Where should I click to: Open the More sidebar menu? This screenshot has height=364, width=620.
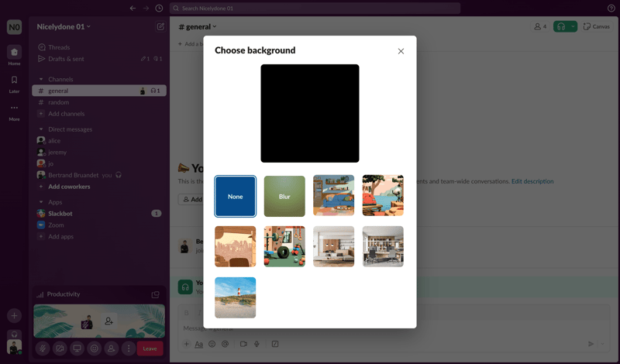[x=14, y=112]
